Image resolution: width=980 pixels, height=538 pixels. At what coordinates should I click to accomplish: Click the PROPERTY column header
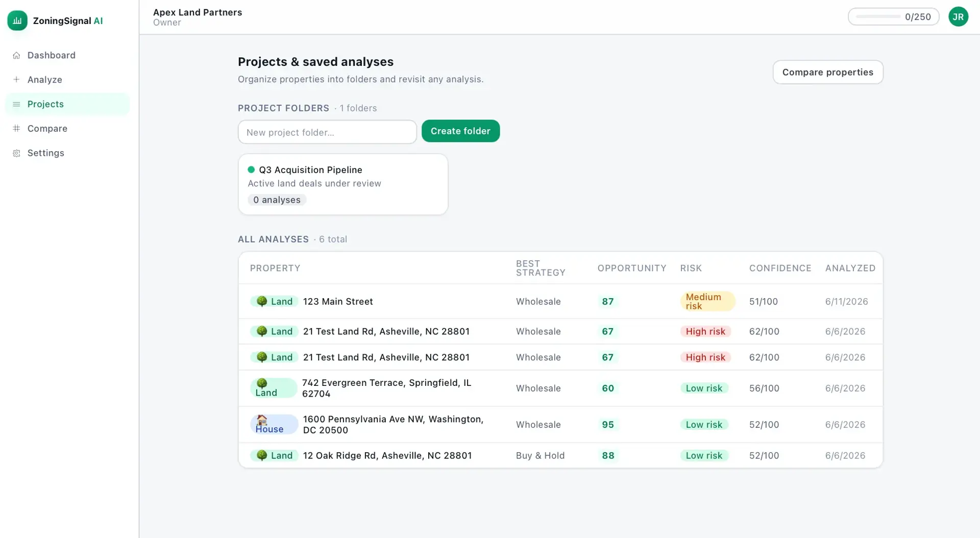coord(275,268)
